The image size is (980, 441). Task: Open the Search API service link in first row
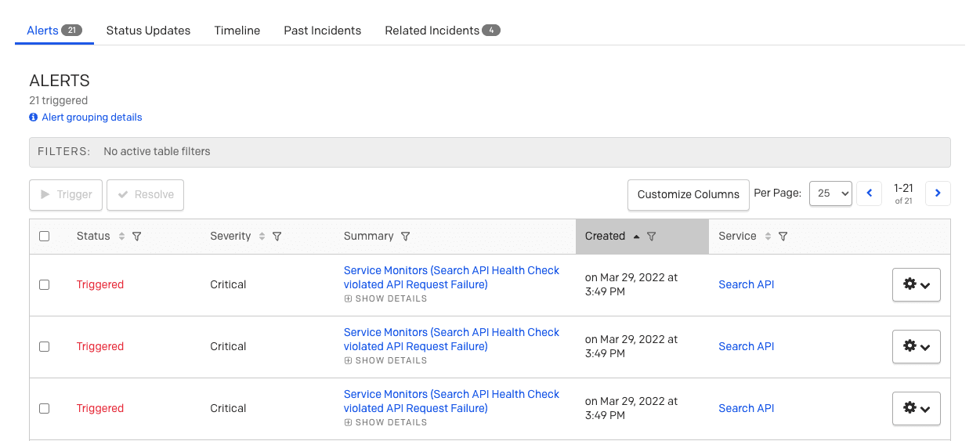click(747, 285)
